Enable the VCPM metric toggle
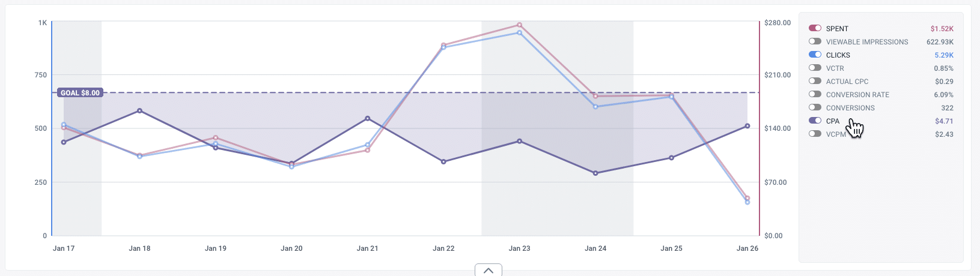This screenshot has height=276, width=980. 815,134
